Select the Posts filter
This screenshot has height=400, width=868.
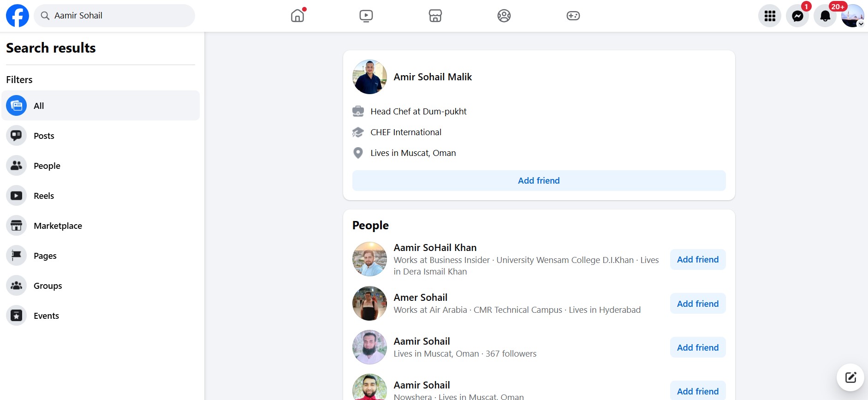click(44, 136)
